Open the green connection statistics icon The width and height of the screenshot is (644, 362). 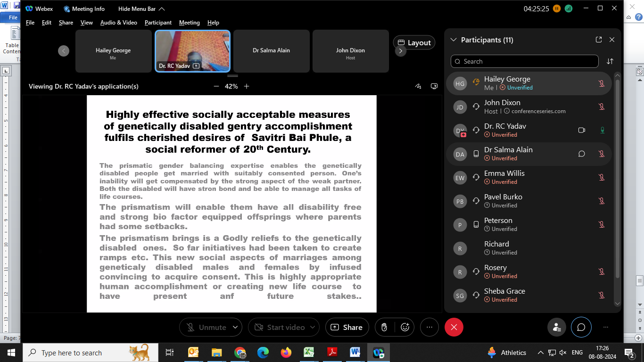coord(568,8)
